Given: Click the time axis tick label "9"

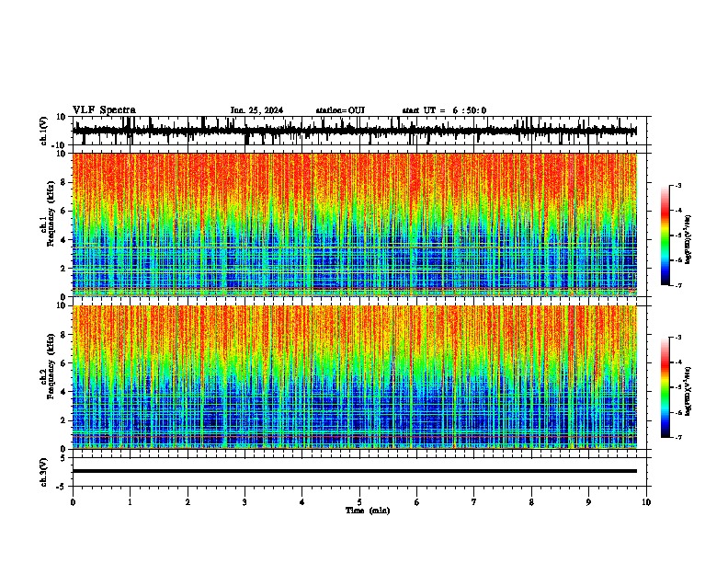Looking at the screenshot, I should 588,502.
